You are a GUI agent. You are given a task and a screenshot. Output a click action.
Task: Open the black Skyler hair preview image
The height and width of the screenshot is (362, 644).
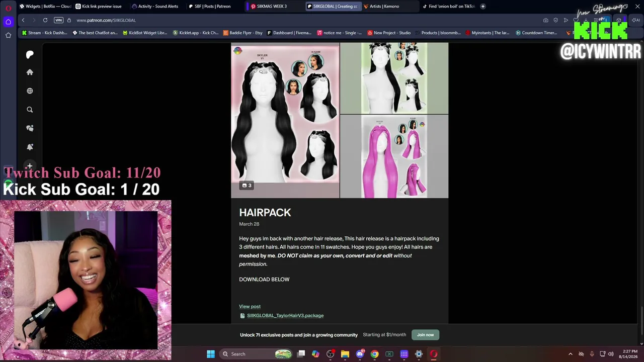[285, 120]
